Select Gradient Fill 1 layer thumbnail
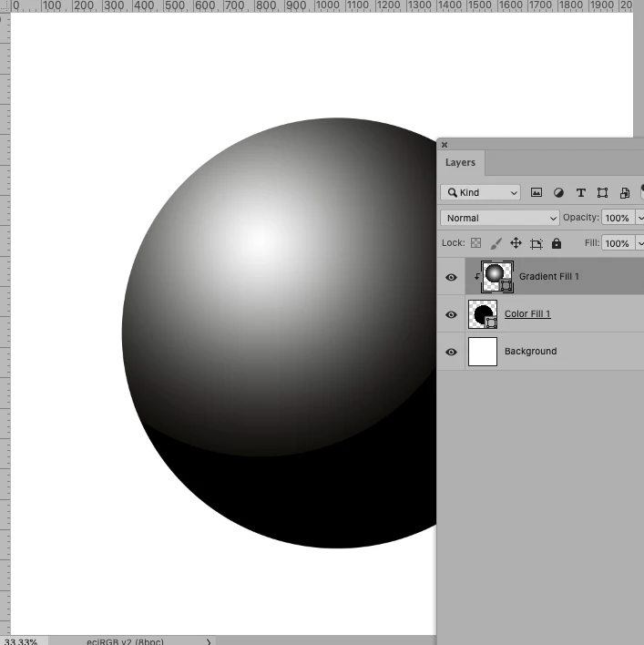This screenshot has width=644, height=645. [x=497, y=276]
